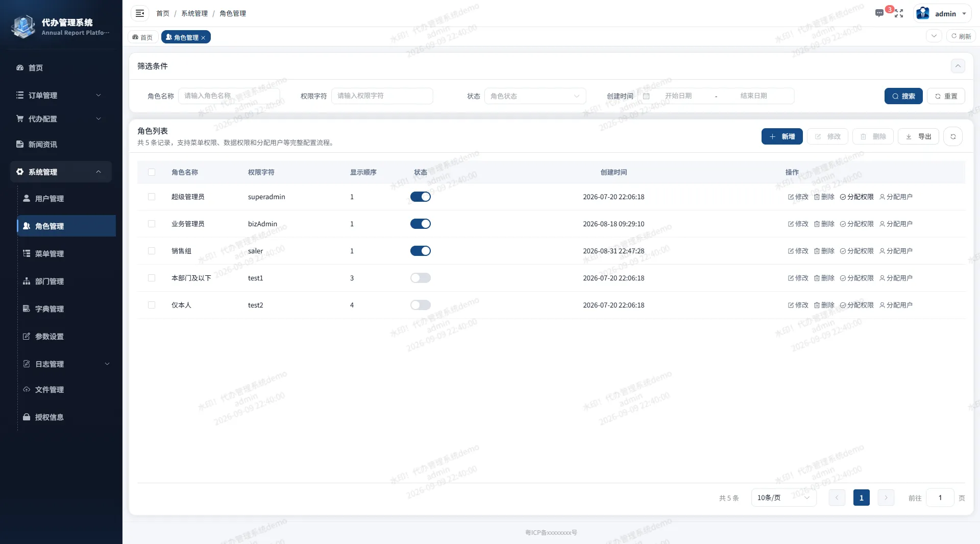Click the 重置 button
This screenshot has width=980, height=544.
pyautogui.click(x=946, y=96)
